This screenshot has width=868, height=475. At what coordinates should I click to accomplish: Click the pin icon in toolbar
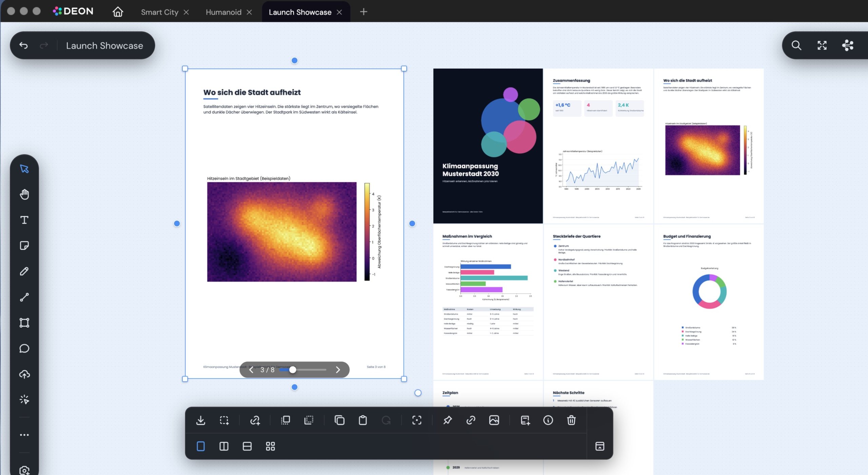click(x=447, y=420)
